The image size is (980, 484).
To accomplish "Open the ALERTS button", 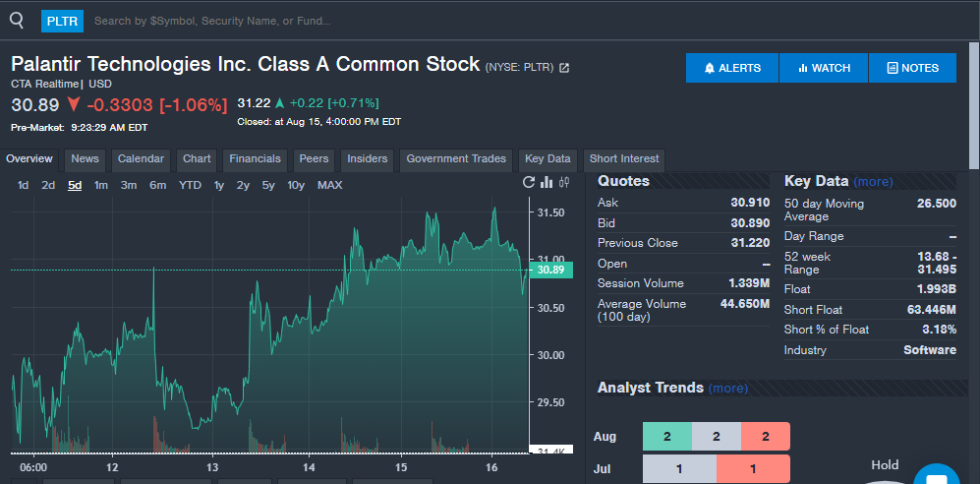I will click(732, 68).
